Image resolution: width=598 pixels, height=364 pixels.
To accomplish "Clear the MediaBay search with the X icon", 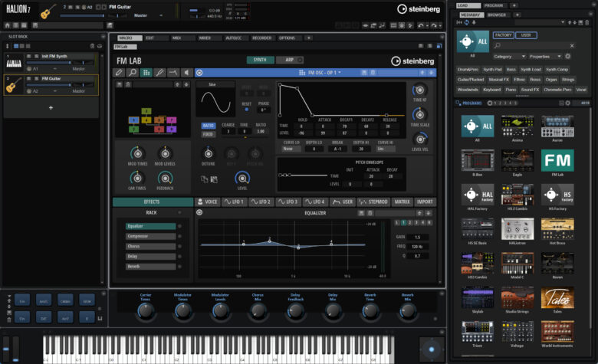I will point(572,46).
